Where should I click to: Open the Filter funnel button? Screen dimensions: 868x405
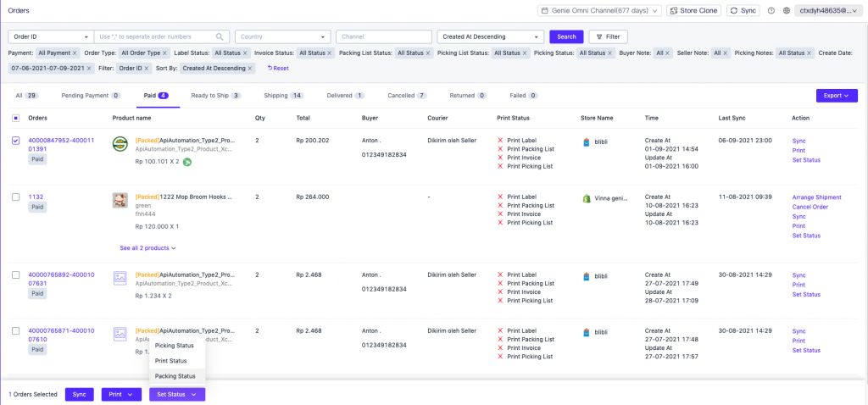coord(608,37)
